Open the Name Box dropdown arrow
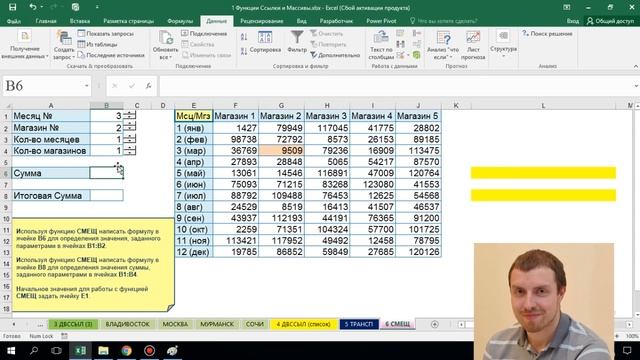This screenshot has width=640, height=360. tap(87, 86)
